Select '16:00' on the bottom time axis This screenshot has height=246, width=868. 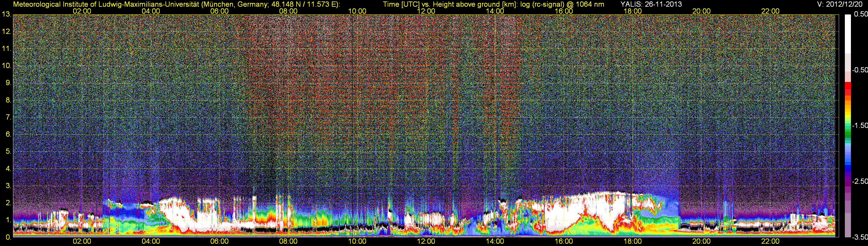coord(564,242)
